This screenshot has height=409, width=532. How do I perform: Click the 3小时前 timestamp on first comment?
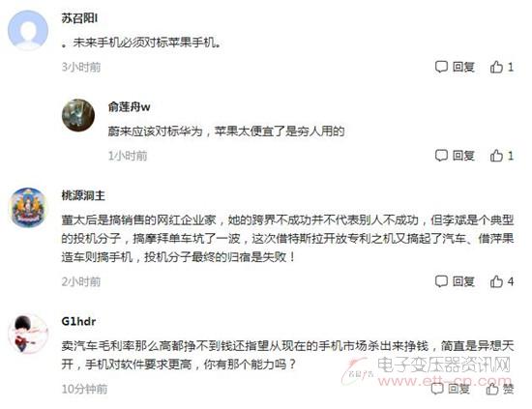81,67
